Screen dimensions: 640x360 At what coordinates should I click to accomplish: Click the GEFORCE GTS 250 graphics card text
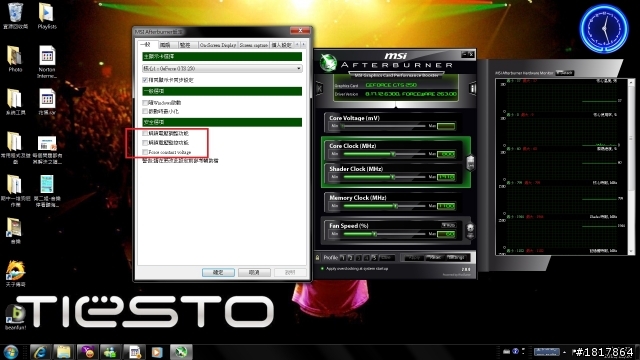(x=391, y=85)
